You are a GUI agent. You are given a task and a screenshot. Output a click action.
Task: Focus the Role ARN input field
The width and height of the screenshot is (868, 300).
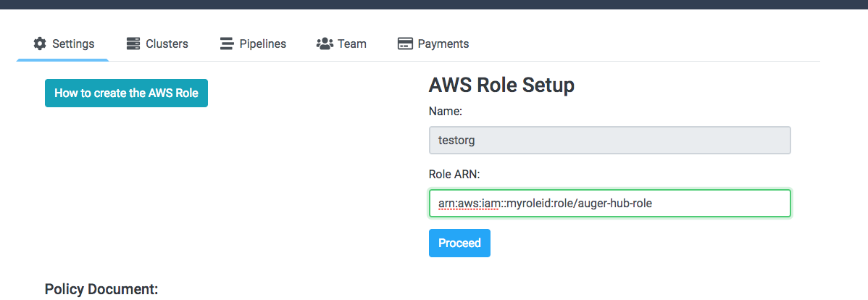(609, 203)
